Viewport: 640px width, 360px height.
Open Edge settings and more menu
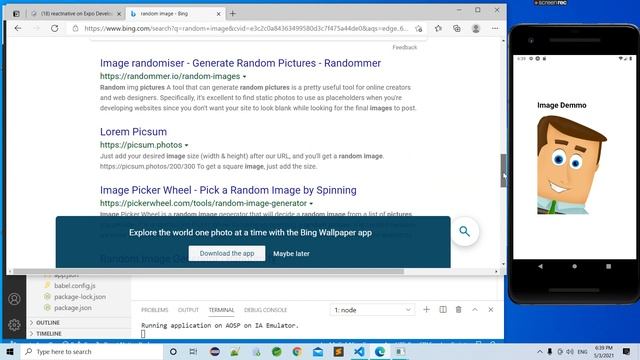tap(495, 29)
